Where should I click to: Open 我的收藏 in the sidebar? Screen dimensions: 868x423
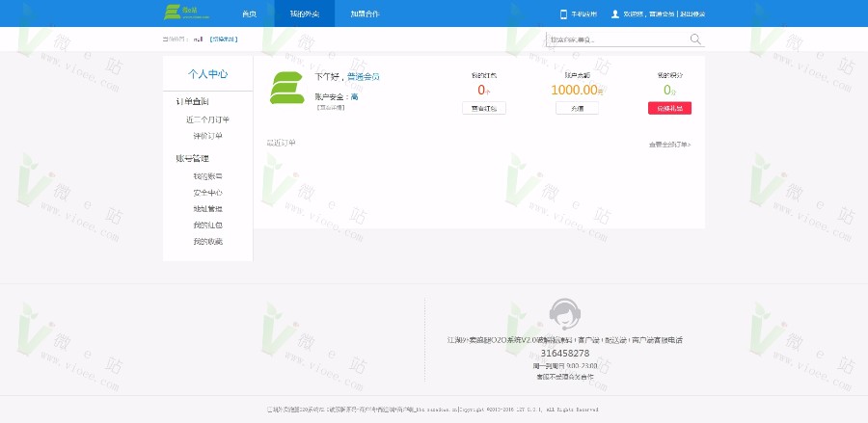click(207, 242)
